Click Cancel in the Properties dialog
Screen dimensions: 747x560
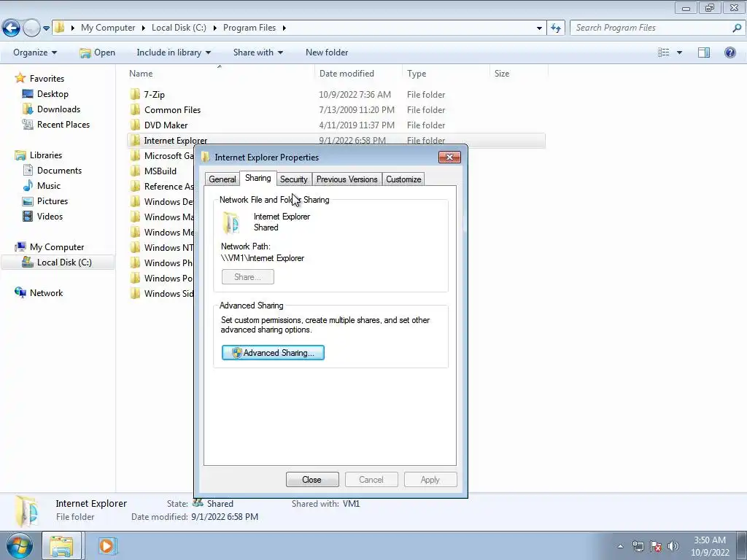click(371, 480)
